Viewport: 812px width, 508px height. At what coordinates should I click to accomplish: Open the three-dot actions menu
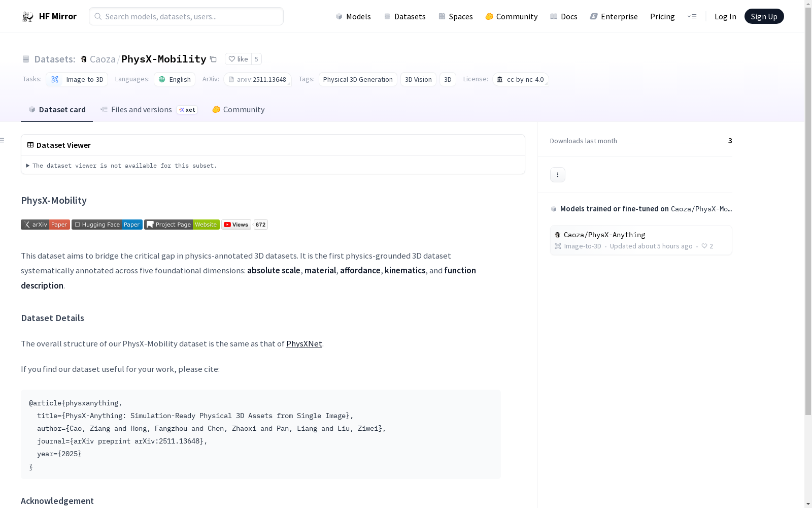558,175
